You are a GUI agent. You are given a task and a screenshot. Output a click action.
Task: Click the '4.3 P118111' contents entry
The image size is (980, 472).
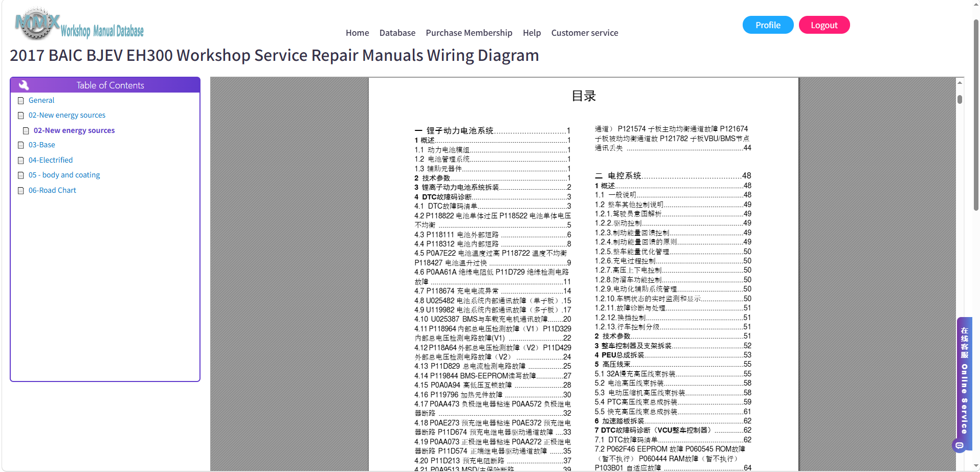pos(493,235)
